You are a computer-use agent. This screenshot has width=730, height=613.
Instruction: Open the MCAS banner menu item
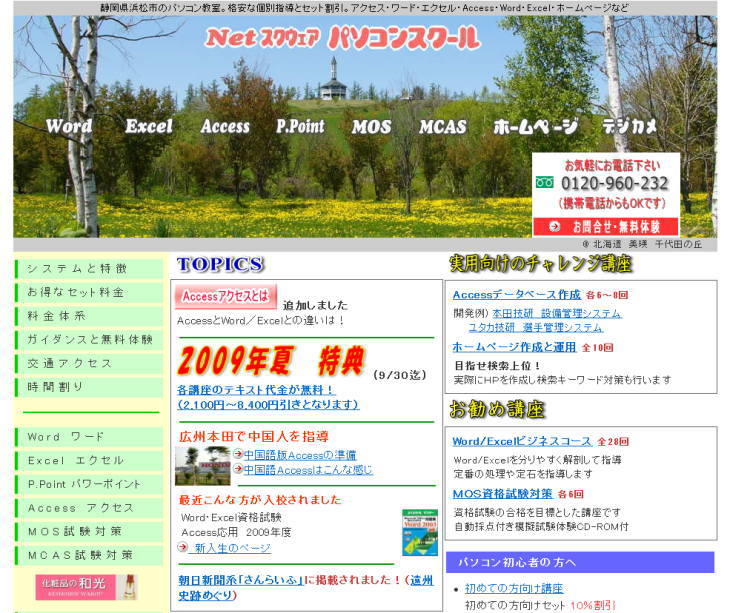tap(442, 127)
